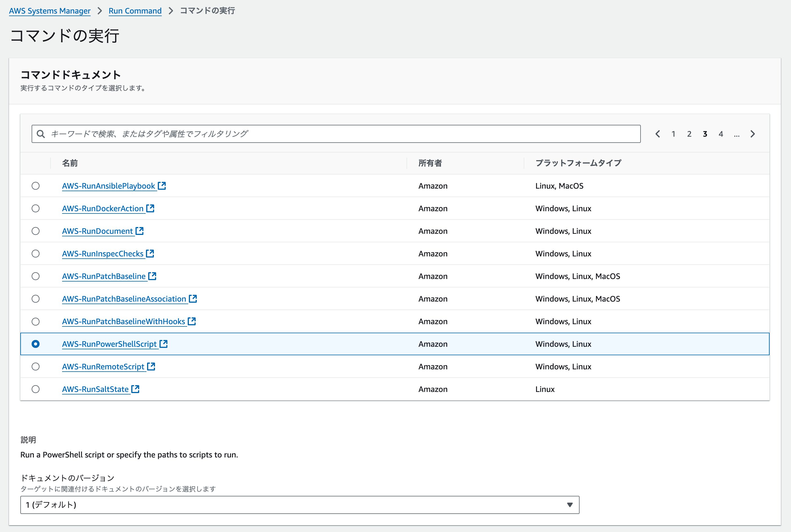The height and width of the screenshot is (532, 791).
Task: Open the AWS-RunPowerShellScript document link
Action: pyautogui.click(x=109, y=344)
